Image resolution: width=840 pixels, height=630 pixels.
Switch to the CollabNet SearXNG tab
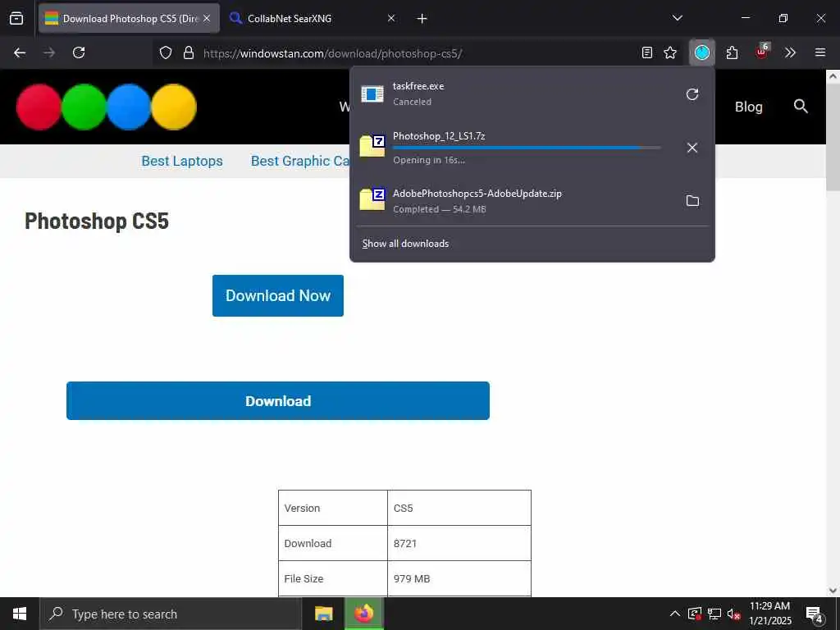click(311, 18)
